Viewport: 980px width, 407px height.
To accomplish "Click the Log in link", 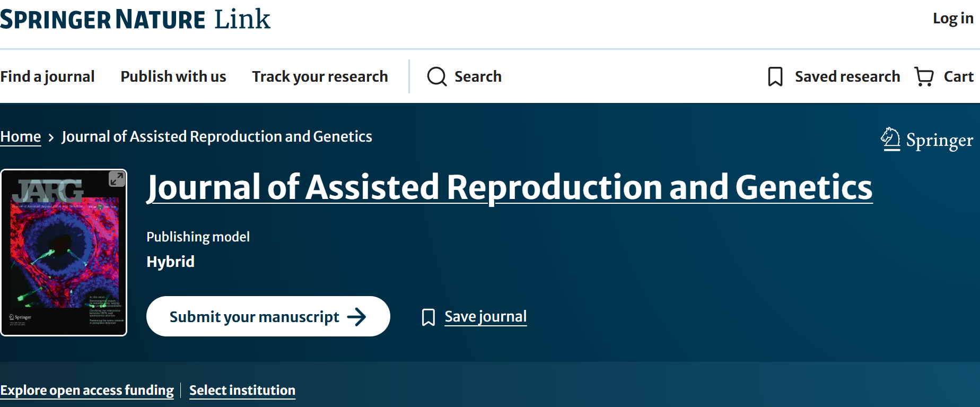I will [953, 19].
